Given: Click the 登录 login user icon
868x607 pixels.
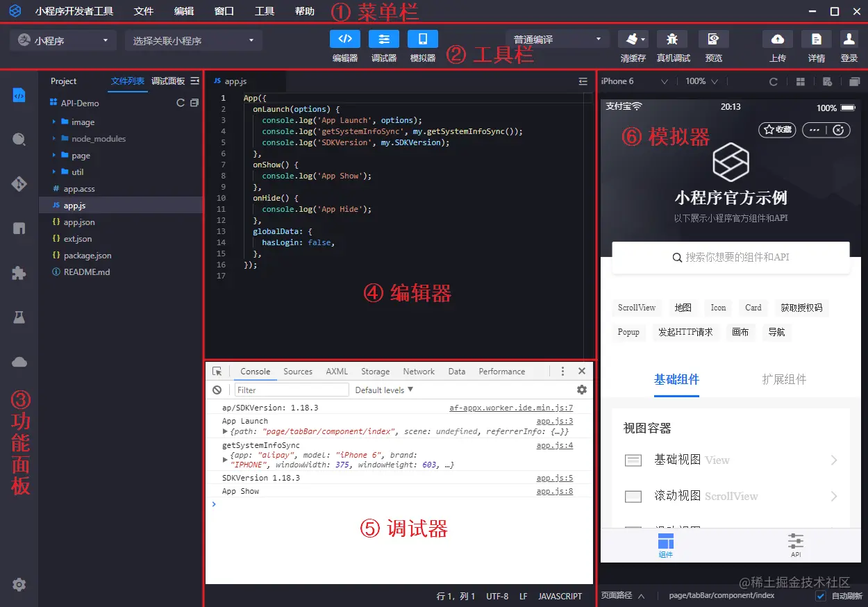Looking at the screenshot, I should coord(849,39).
